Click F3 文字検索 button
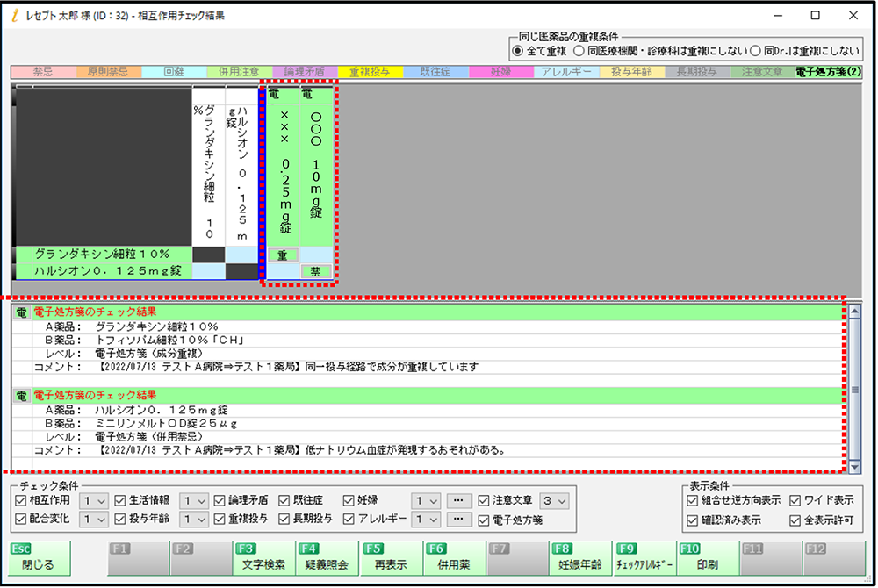878x588 pixels. (263, 558)
